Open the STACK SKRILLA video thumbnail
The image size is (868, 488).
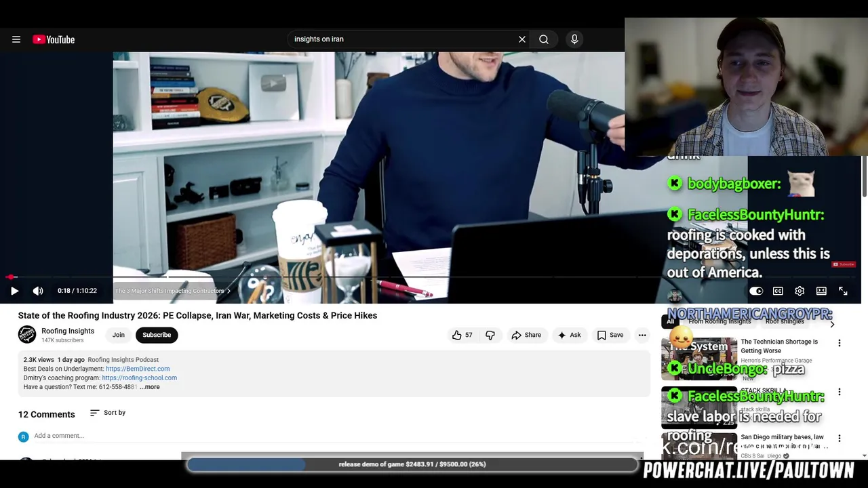[x=699, y=407]
